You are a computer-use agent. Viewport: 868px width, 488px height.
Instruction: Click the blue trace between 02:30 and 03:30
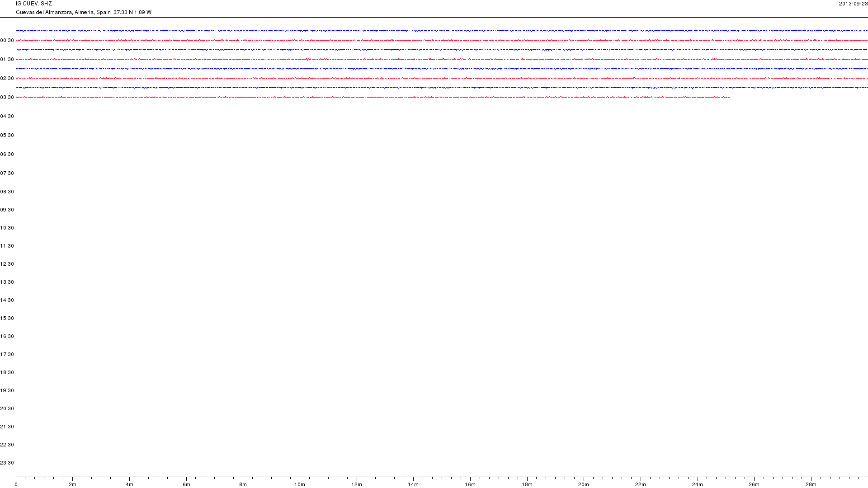click(x=442, y=88)
